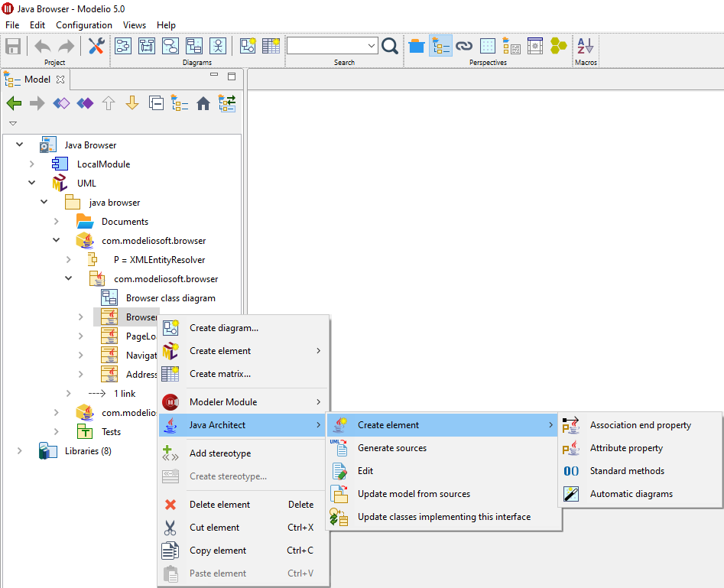Screen dimensions: 724x588
Task: Select Generate sources in Java Architect submenu
Action: 443,448
